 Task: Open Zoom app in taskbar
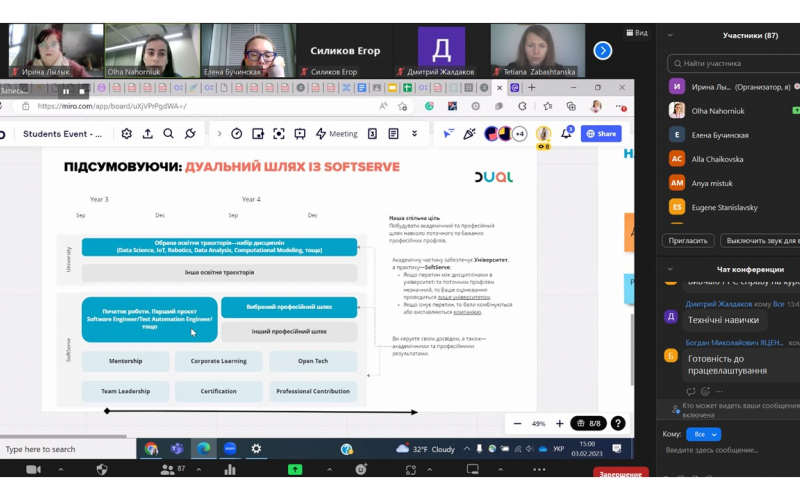click(x=230, y=449)
